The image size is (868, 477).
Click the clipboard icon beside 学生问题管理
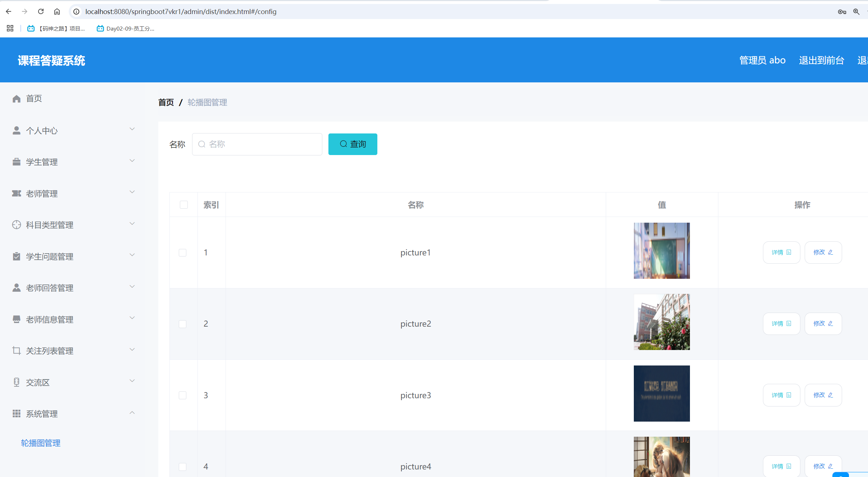point(17,256)
